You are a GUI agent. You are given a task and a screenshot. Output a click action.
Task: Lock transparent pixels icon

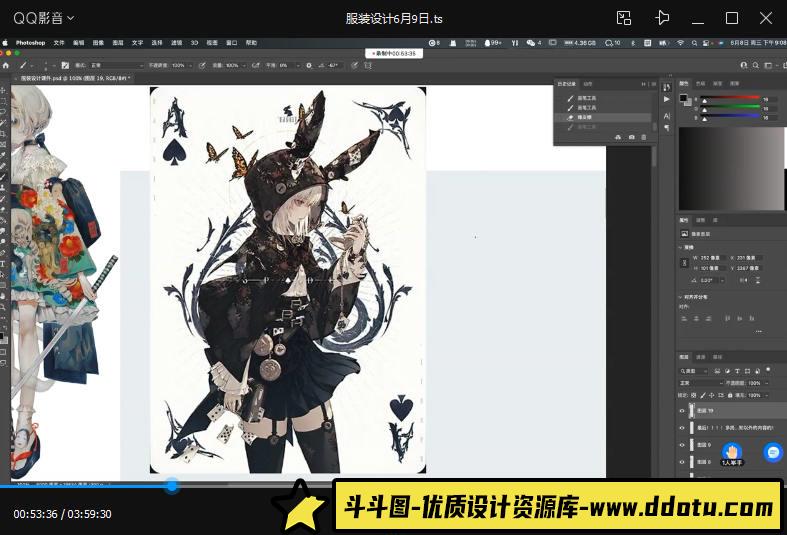point(694,395)
